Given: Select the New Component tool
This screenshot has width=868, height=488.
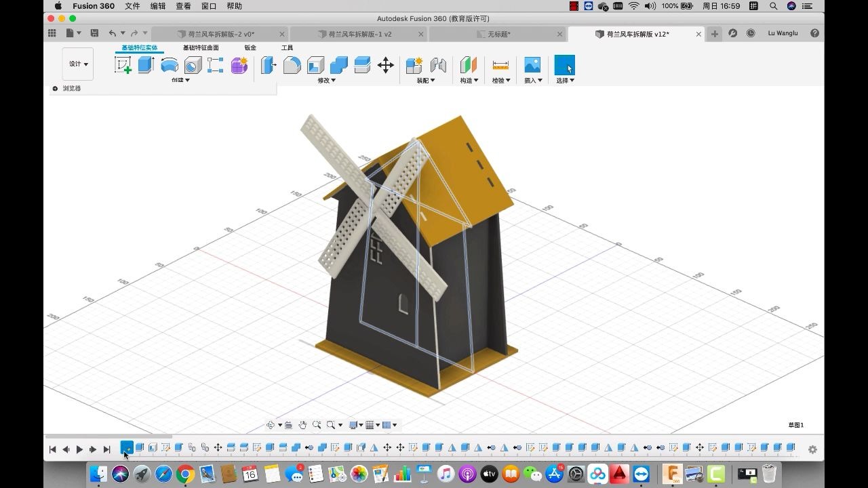Looking at the screenshot, I should (414, 65).
